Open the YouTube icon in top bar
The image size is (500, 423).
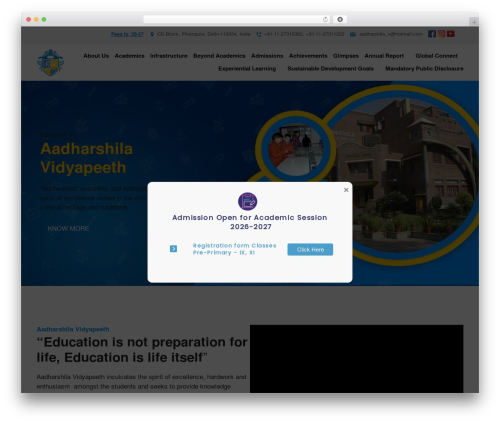(x=451, y=34)
